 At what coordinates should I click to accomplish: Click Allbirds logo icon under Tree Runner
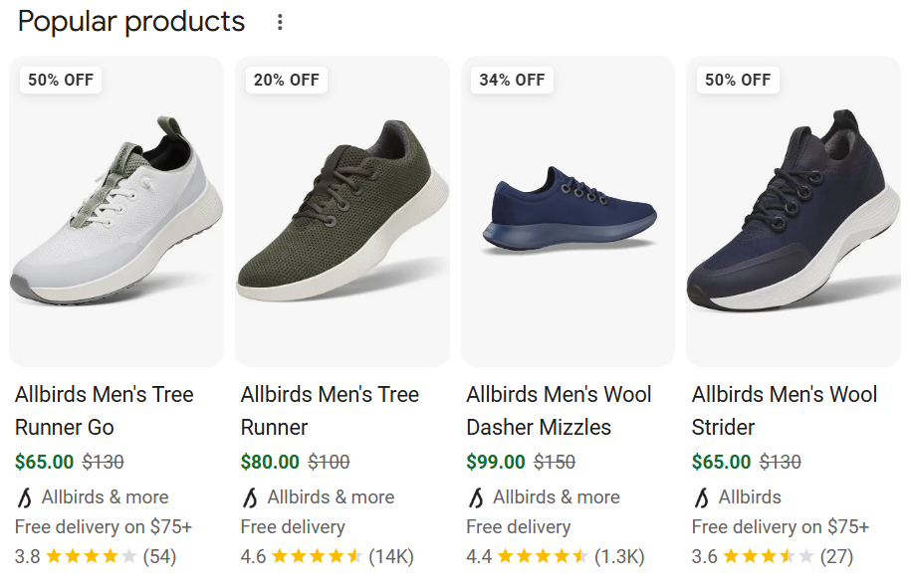tap(251, 497)
